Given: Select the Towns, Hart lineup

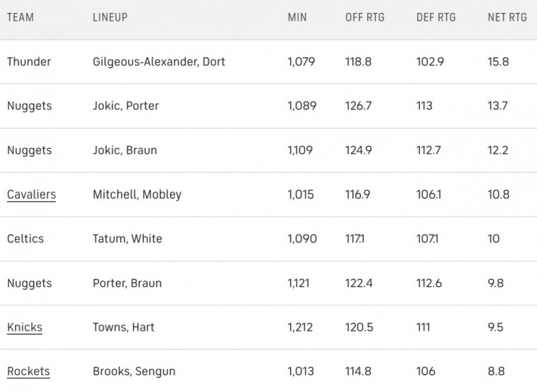Looking at the screenshot, I should coord(124,328).
